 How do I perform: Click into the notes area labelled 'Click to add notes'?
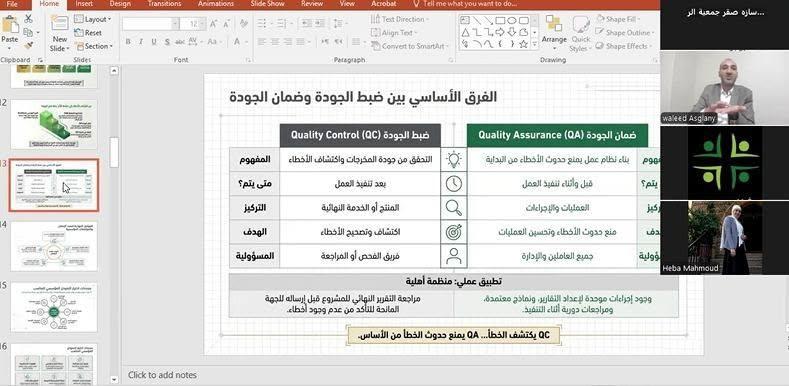click(x=162, y=375)
